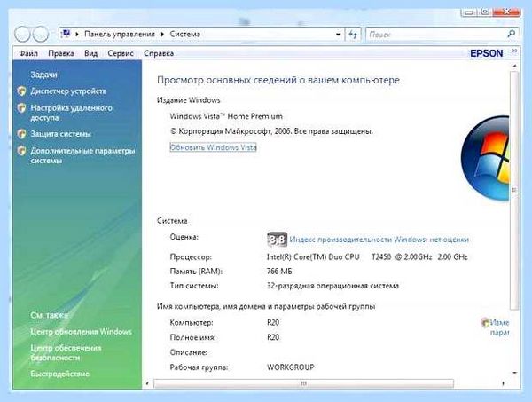
Task: Click horizontal scrollbar left arrow
Action: (147, 383)
